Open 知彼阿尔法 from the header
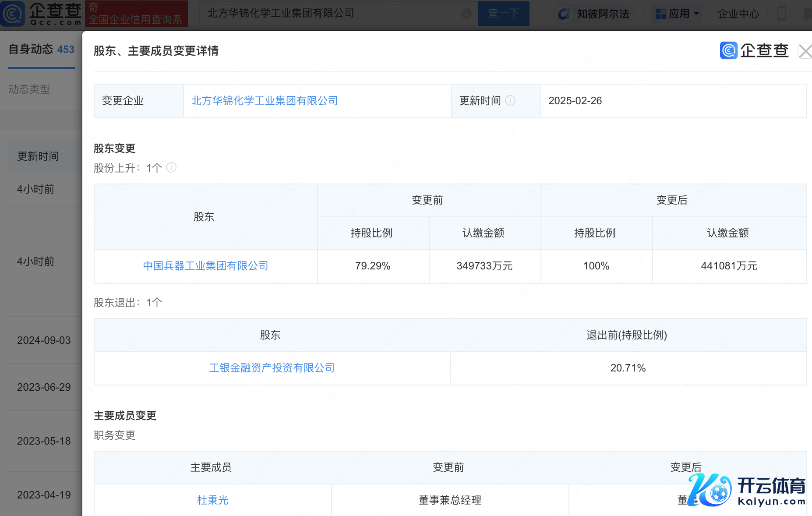The image size is (812, 516). pos(595,14)
